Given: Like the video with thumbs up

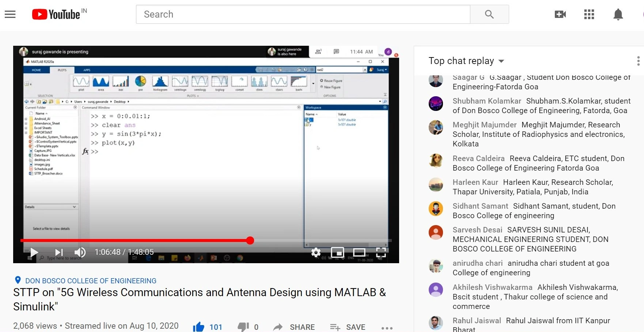Looking at the screenshot, I should click(198, 327).
